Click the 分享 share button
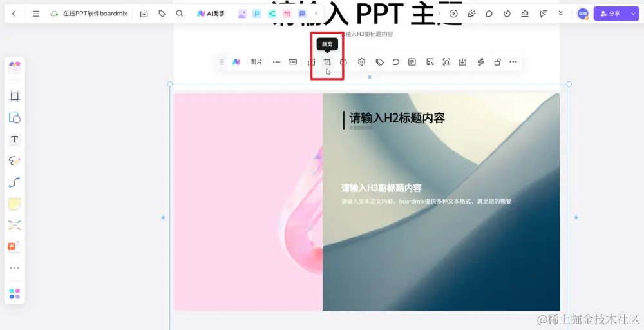Image resolution: width=644 pixels, height=330 pixels. 611,14
